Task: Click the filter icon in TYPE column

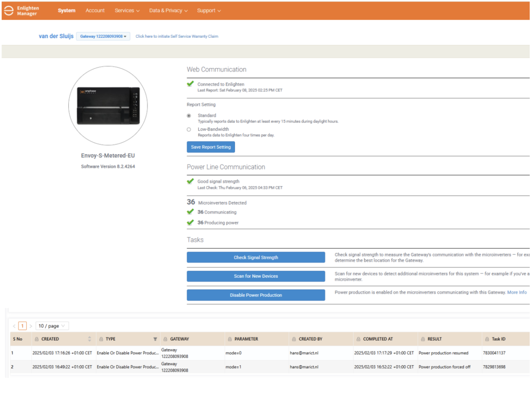Action: (x=155, y=339)
